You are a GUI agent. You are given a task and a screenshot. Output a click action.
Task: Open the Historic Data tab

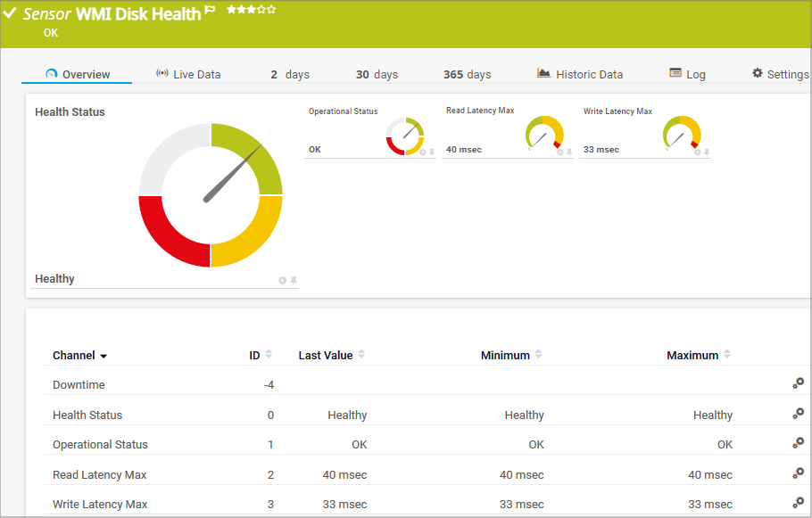(x=580, y=74)
